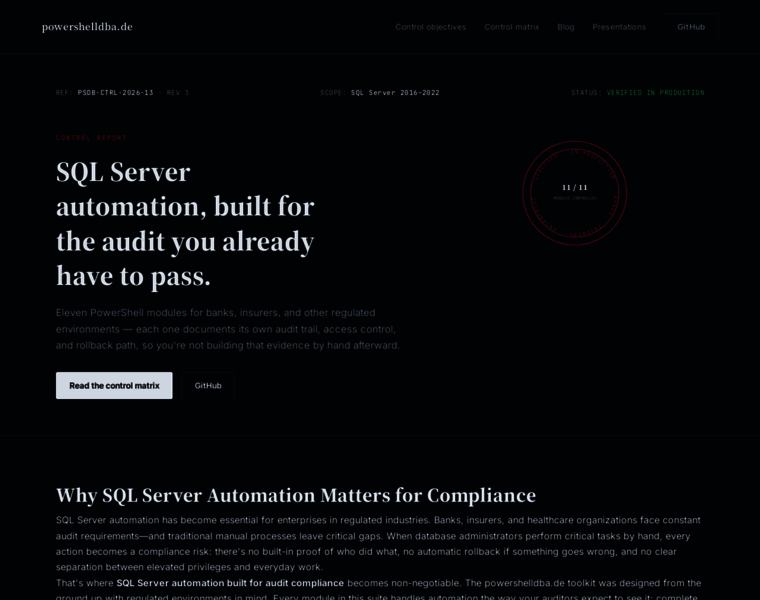Click bold 'SQL Server automation built for audit compliance'
The height and width of the screenshot is (600, 760).
(x=230, y=583)
